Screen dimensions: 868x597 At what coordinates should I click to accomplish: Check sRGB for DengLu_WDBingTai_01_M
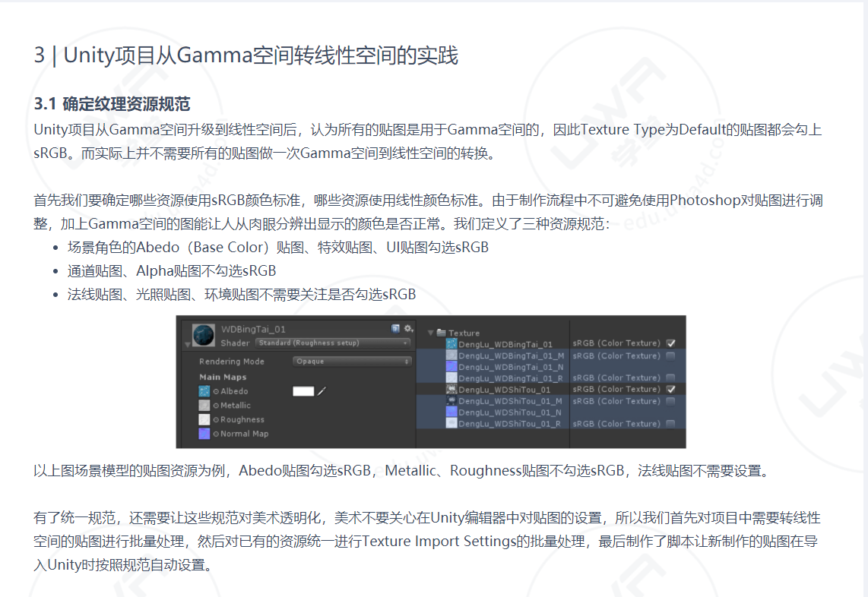coord(671,355)
